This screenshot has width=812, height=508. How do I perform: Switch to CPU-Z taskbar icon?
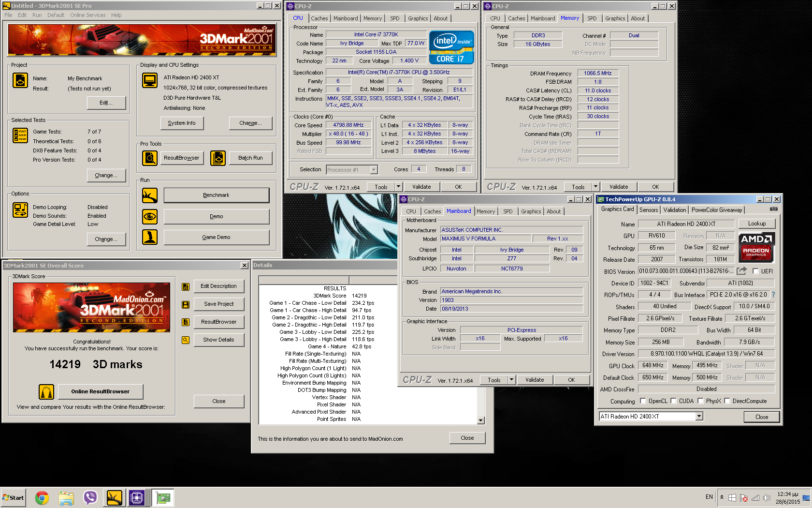click(x=137, y=497)
